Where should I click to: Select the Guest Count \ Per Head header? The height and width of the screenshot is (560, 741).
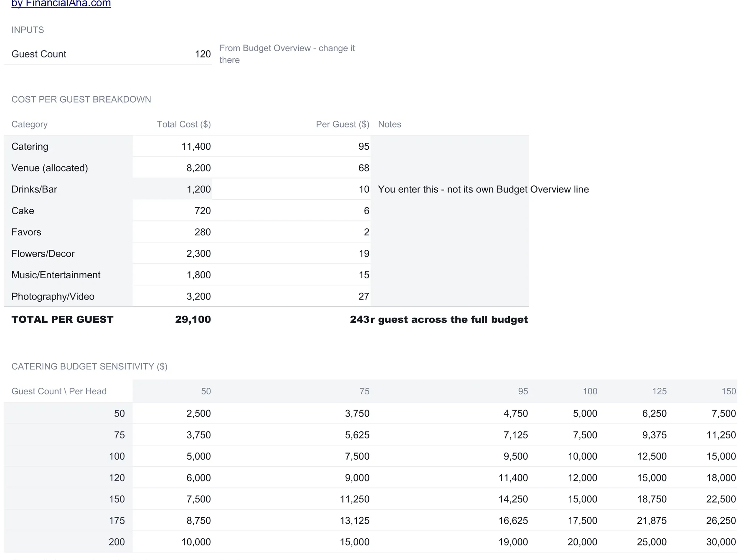click(x=59, y=391)
